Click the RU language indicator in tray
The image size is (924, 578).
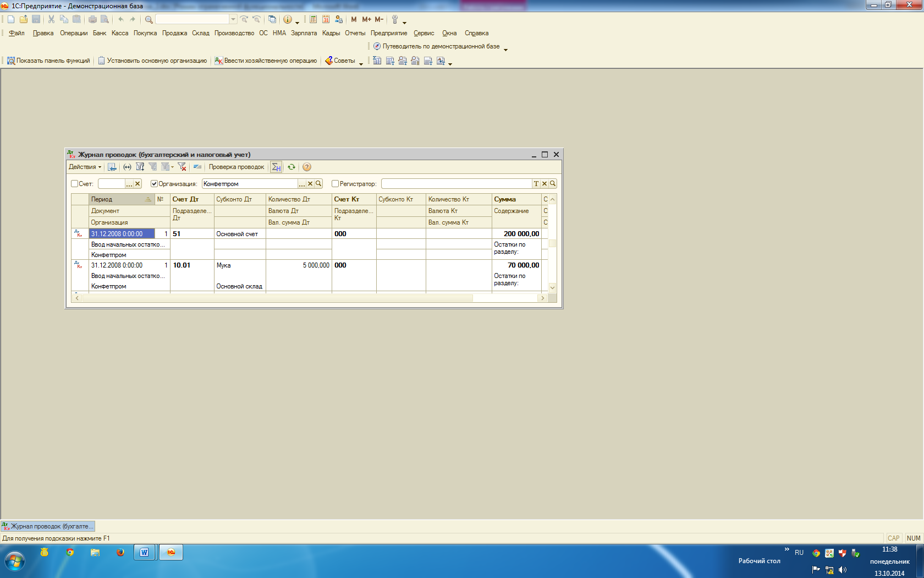pyautogui.click(x=799, y=553)
